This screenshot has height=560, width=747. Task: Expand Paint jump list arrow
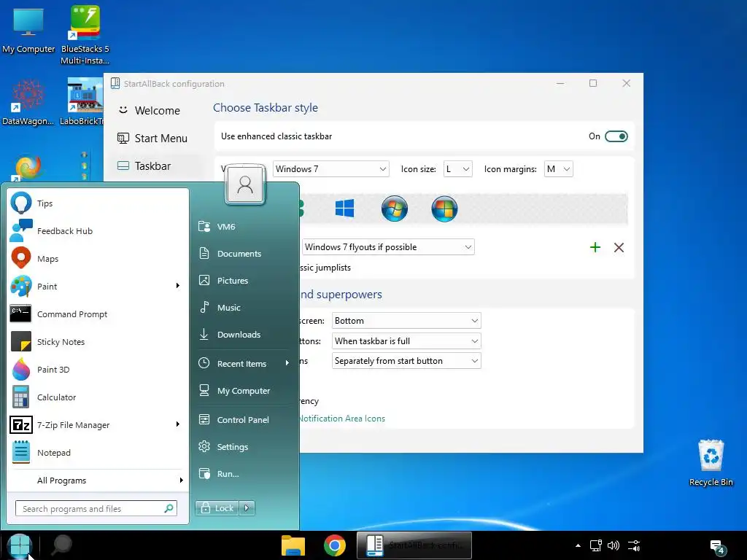click(x=178, y=286)
